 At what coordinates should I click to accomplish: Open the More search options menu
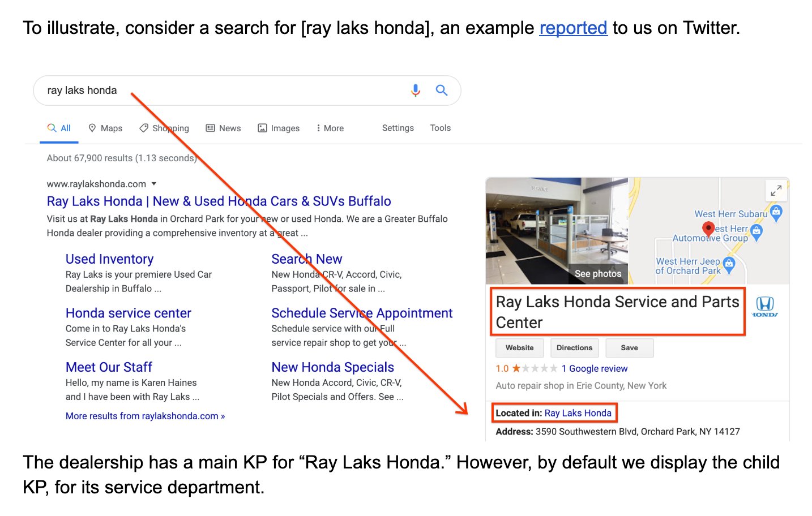(330, 128)
